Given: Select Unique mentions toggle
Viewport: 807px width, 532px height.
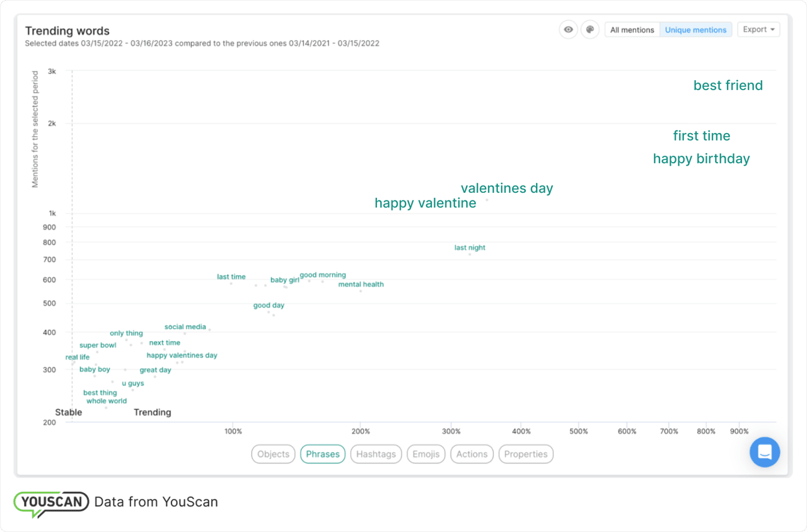Looking at the screenshot, I should coord(695,30).
